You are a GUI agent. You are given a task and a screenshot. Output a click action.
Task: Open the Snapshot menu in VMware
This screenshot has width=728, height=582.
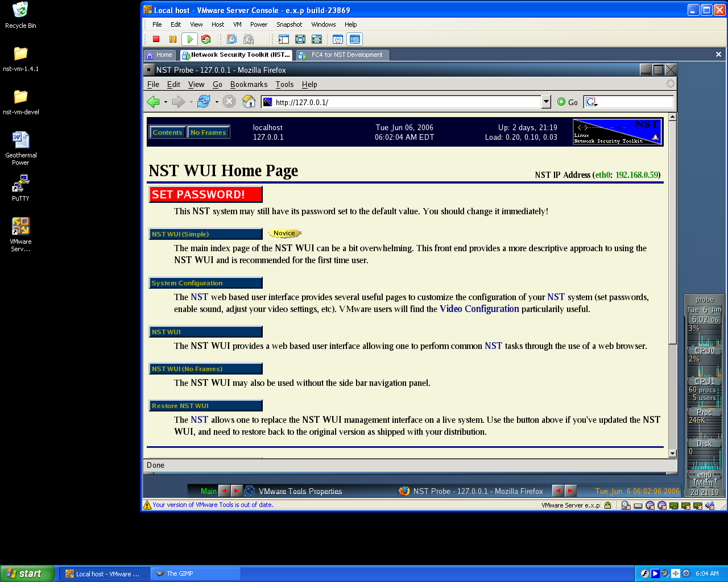tap(289, 24)
